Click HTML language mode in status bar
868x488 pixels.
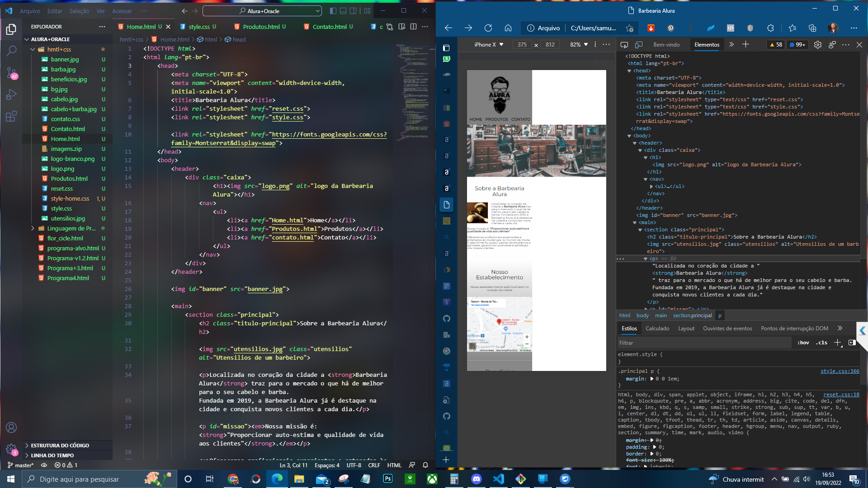coord(394,465)
